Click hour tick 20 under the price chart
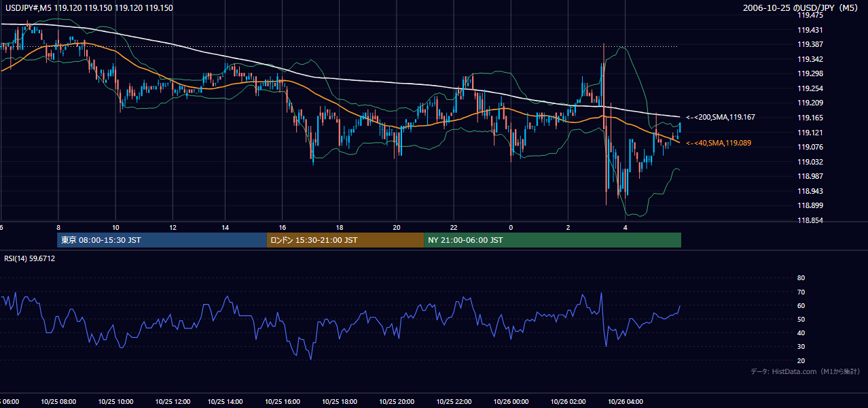868x408 pixels. pos(397,227)
